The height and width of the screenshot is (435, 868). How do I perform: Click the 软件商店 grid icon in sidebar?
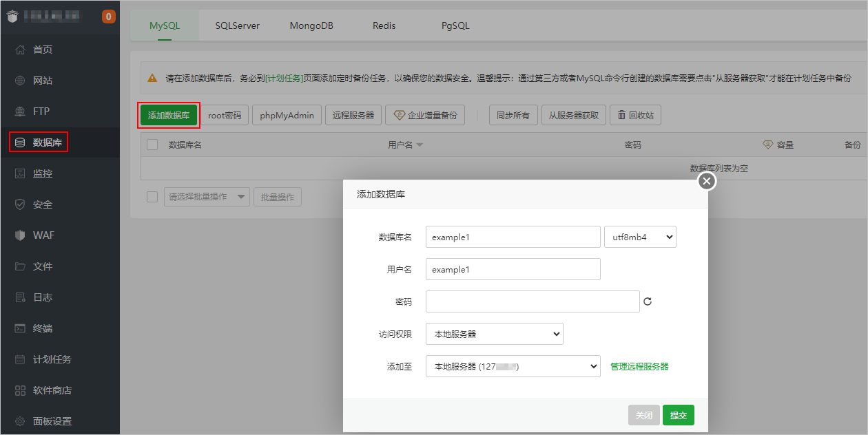[20, 390]
